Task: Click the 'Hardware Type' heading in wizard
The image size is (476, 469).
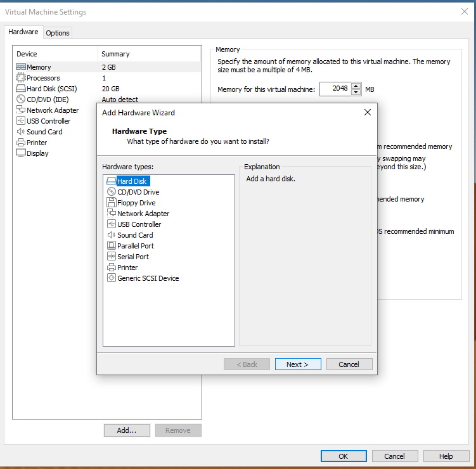Action: click(x=139, y=131)
